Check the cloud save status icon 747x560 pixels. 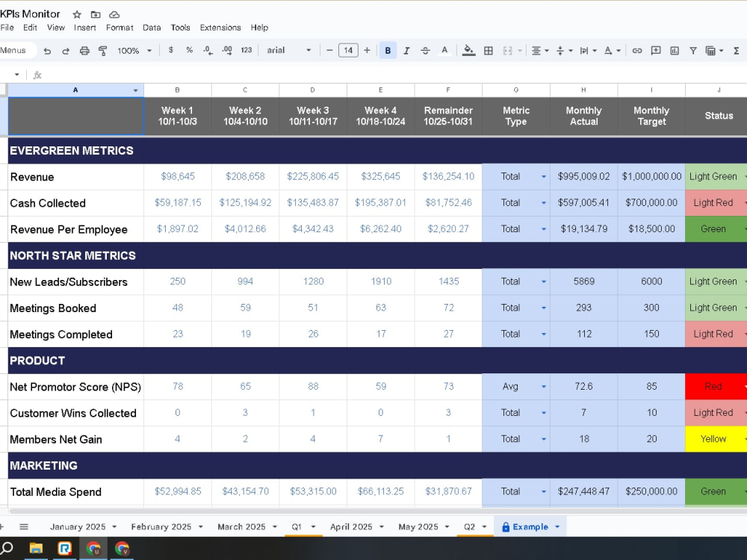coord(114,14)
